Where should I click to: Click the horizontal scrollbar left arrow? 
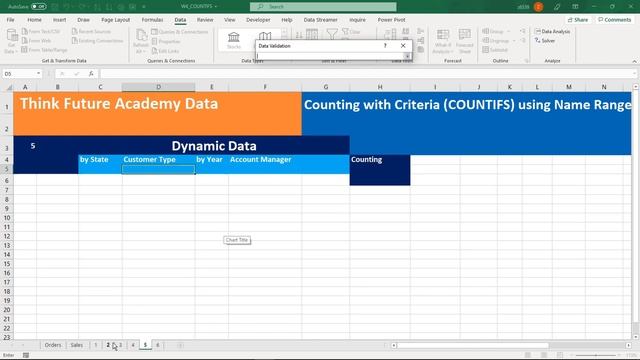(x=394, y=345)
